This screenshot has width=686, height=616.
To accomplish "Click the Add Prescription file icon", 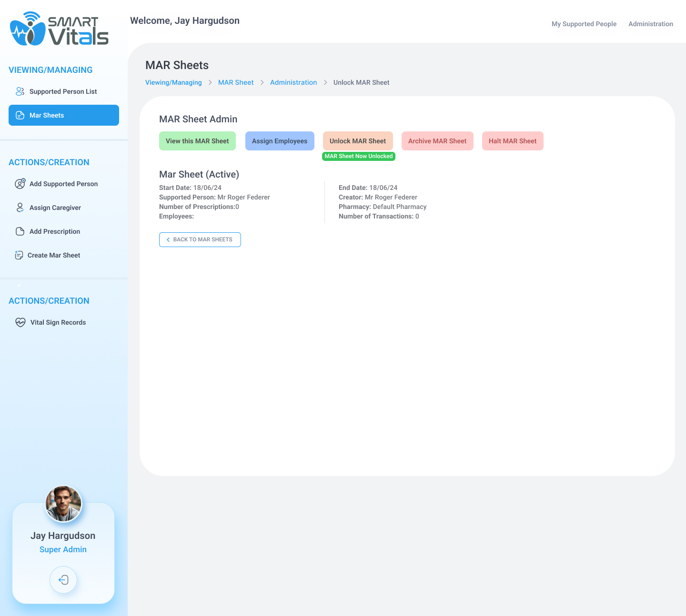I will point(20,231).
